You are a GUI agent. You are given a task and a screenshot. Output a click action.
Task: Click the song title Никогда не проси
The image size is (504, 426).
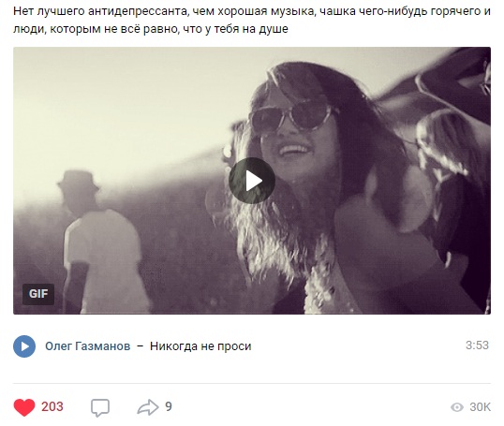[x=200, y=346]
